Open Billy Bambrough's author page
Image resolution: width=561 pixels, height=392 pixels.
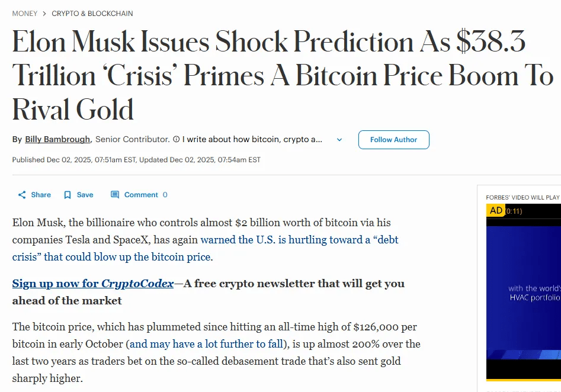click(57, 140)
